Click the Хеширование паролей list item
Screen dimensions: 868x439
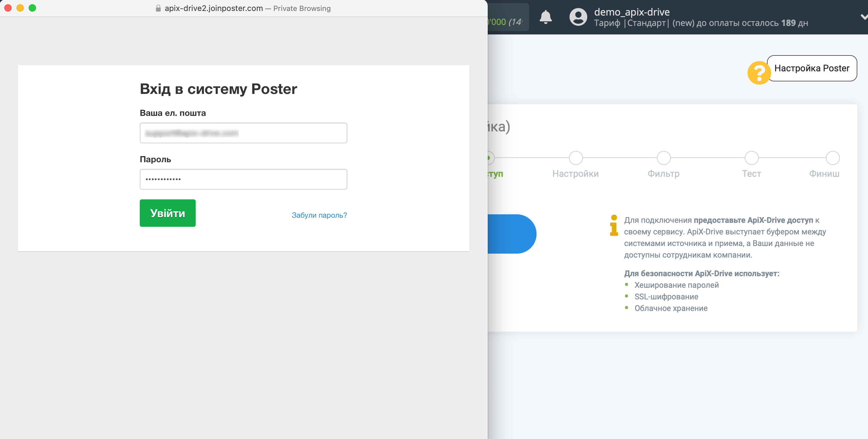(676, 285)
